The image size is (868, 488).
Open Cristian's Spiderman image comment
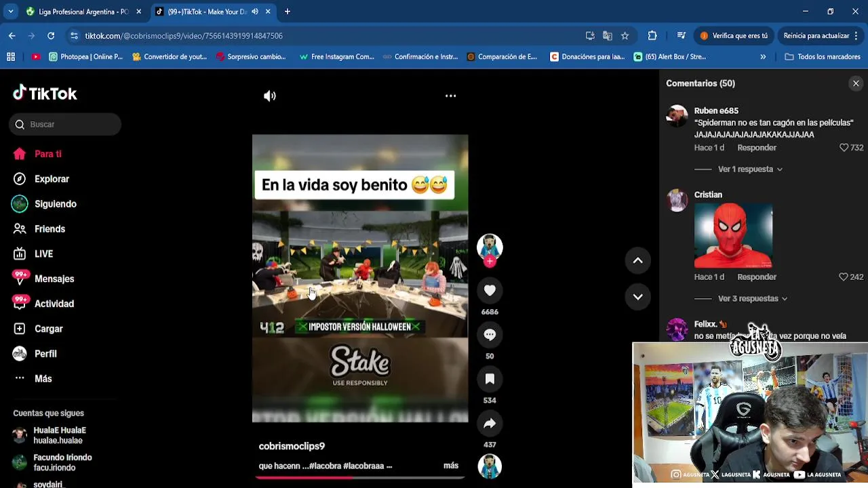(x=733, y=235)
